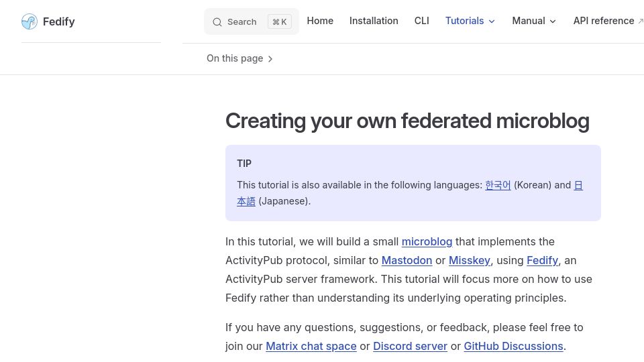Expand the Tutorials dropdown menu
This screenshot has width=644, height=362.
point(470,21)
